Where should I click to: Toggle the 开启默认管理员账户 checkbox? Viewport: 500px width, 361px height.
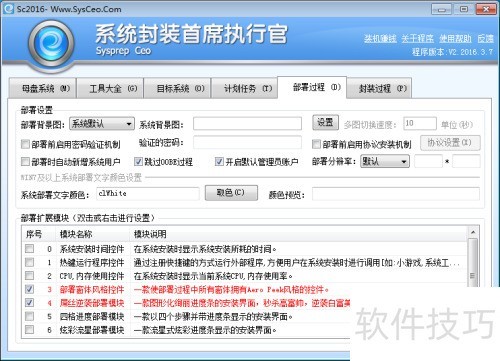[x=219, y=162]
